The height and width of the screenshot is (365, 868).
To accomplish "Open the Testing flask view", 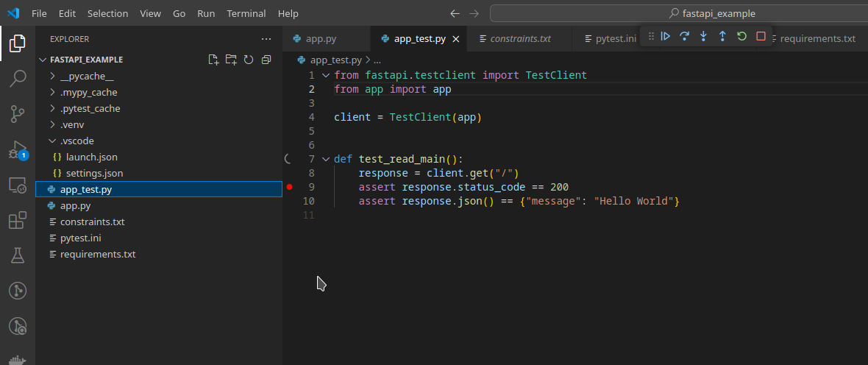I will tap(18, 255).
